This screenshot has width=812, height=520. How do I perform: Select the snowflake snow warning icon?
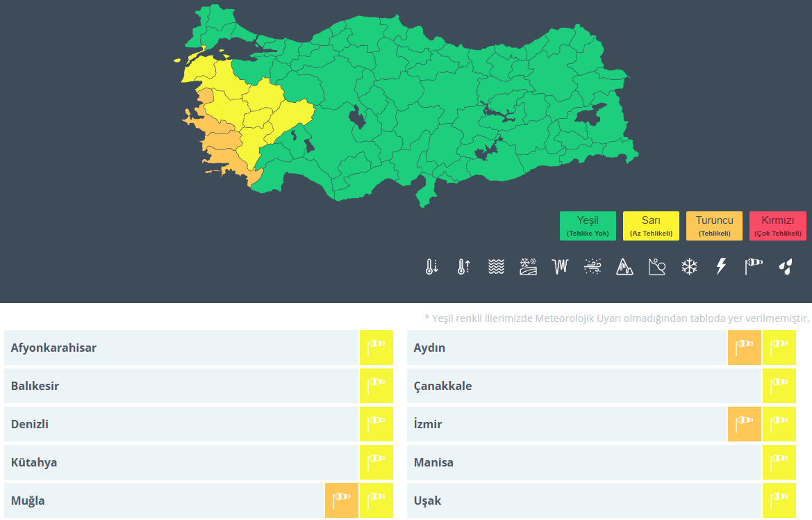(689, 266)
